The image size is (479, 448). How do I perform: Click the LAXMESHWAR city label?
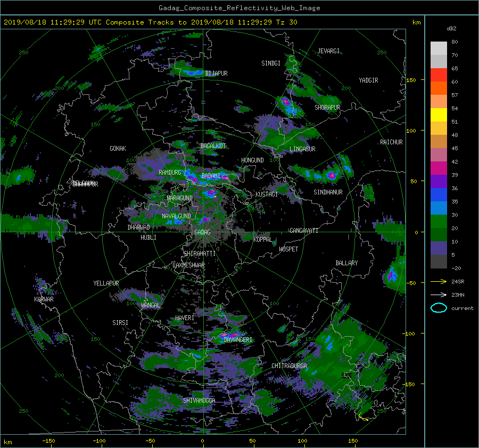pyautogui.click(x=188, y=265)
